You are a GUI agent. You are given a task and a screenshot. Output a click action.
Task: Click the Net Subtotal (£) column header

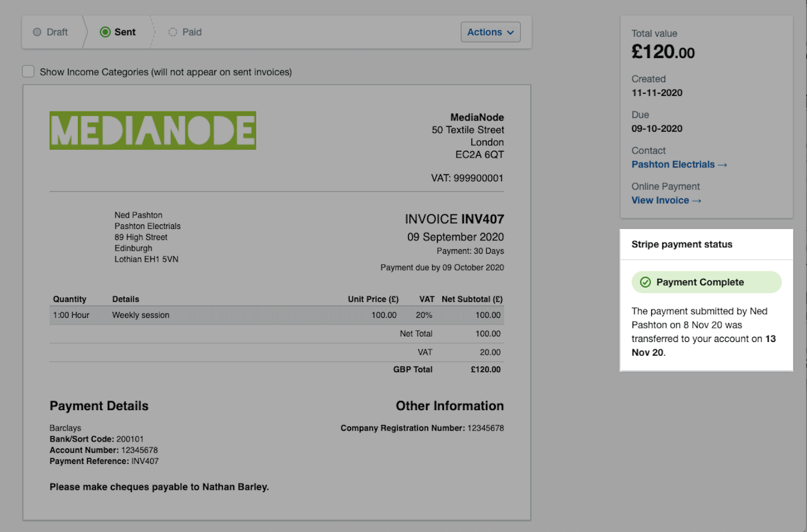click(472, 299)
